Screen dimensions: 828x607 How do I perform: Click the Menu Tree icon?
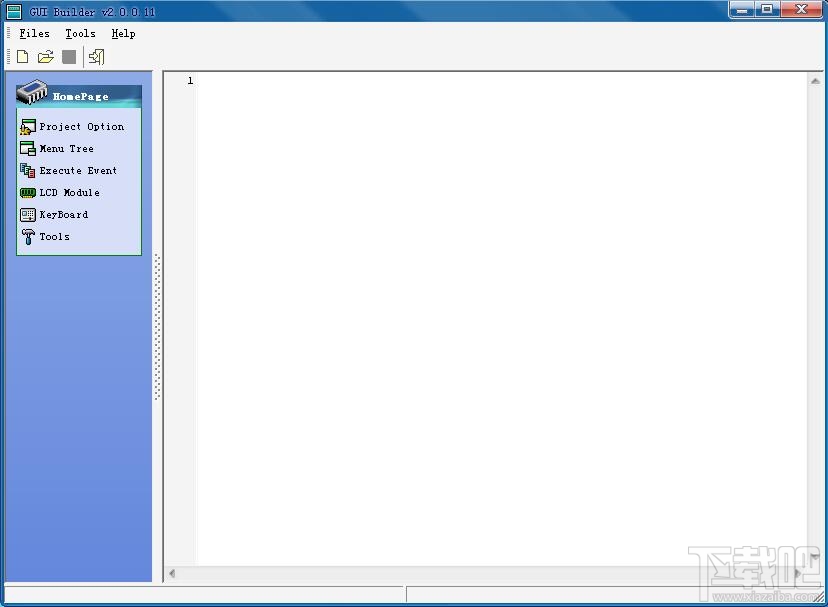tap(28, 148)
